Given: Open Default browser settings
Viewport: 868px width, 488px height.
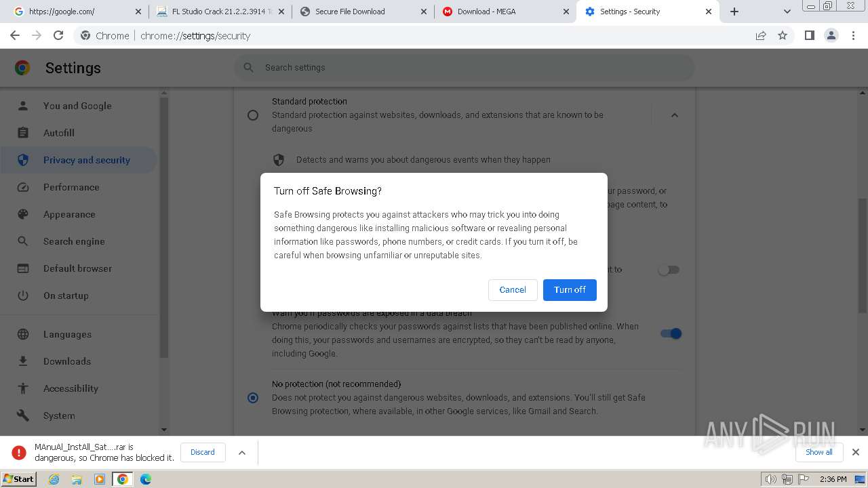Looking at the screenshot, I should [78, 268].
